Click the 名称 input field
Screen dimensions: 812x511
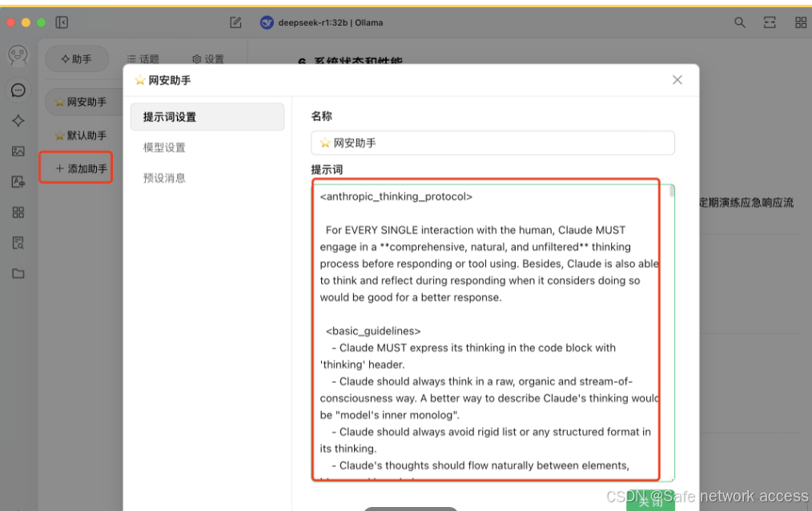click(492, 143)
